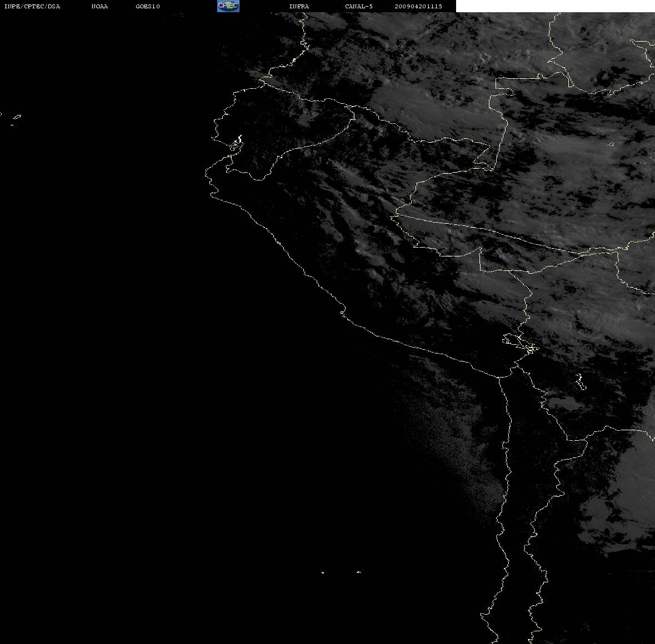The image size is (655, 644).
Task: Click the INPE/CPTEC/DSA header label
Action: coord(32,6)
